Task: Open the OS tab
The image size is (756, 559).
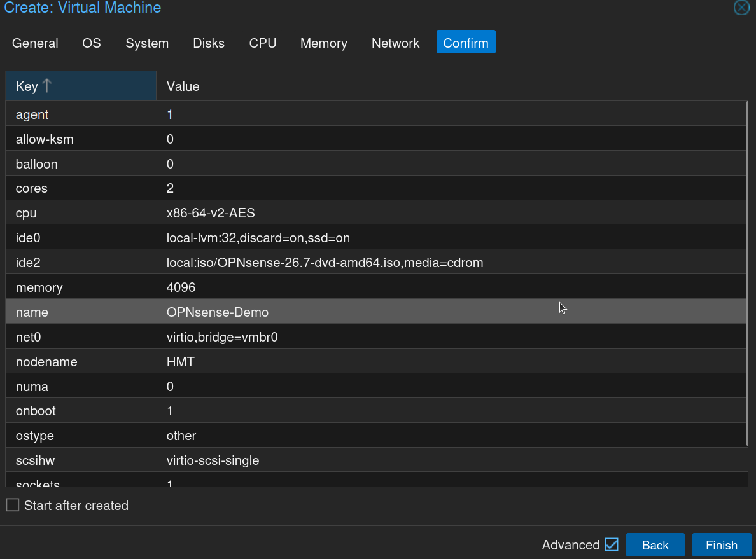Action: click(x=92, y=43)
